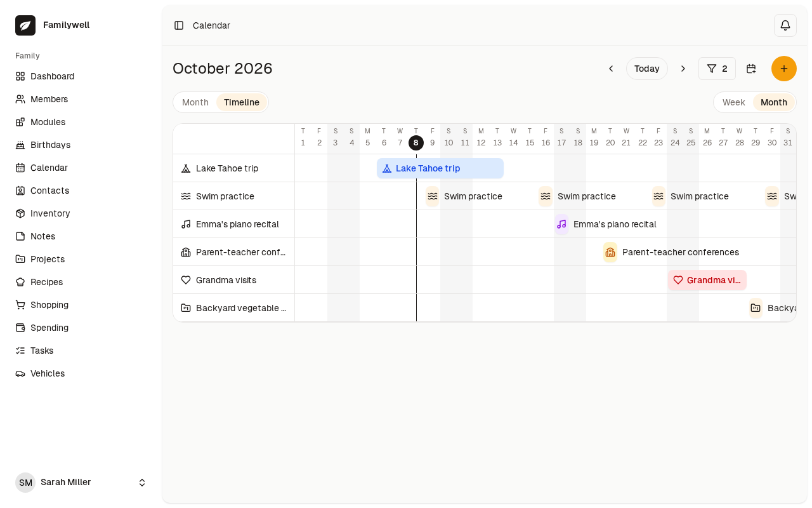Toggle the sidebar panel icon
The width and height of the screenshot is (812, 508).
pos(179,25)
